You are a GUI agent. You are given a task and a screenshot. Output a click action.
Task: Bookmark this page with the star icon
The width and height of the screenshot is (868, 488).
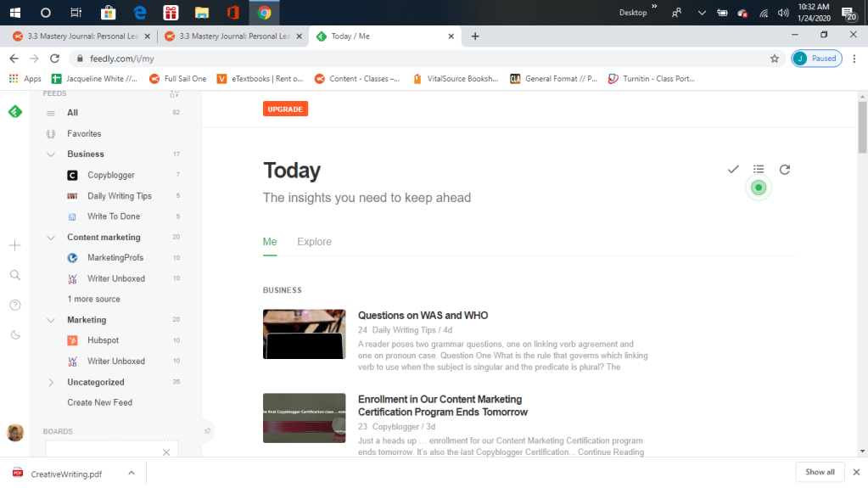[774, 59]
